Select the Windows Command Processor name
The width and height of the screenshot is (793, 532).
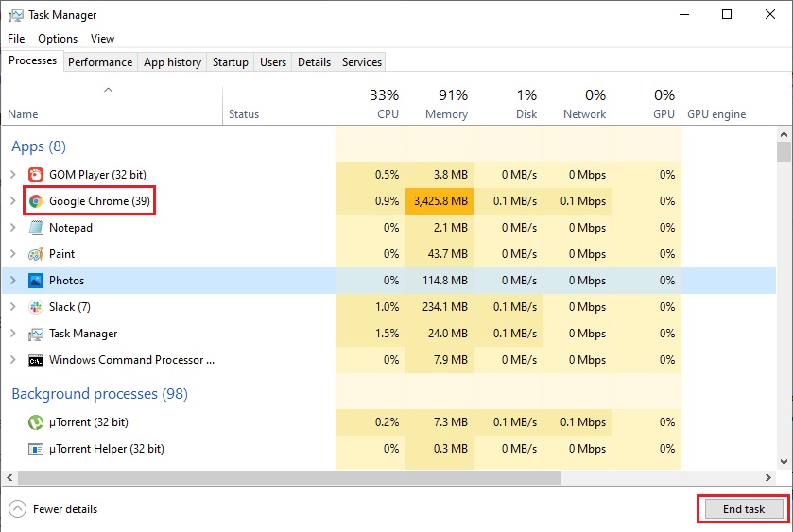click(131, 360)
